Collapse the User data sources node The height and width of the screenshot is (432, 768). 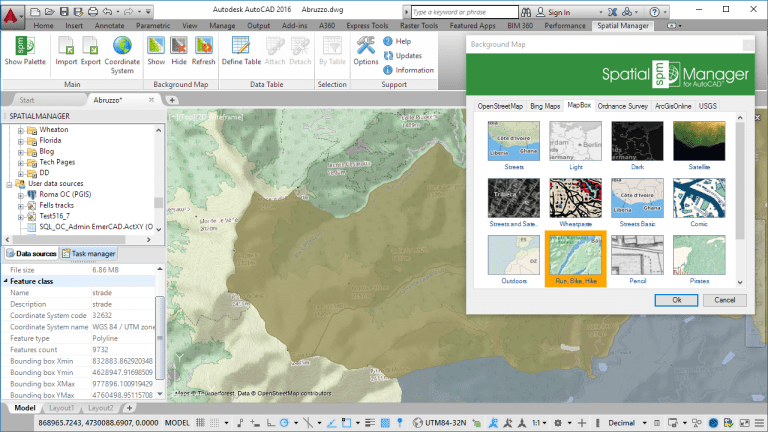point(9,184)
